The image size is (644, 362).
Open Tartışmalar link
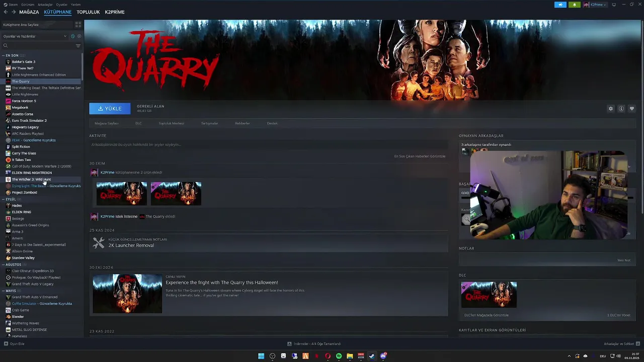tap(209, 123)
